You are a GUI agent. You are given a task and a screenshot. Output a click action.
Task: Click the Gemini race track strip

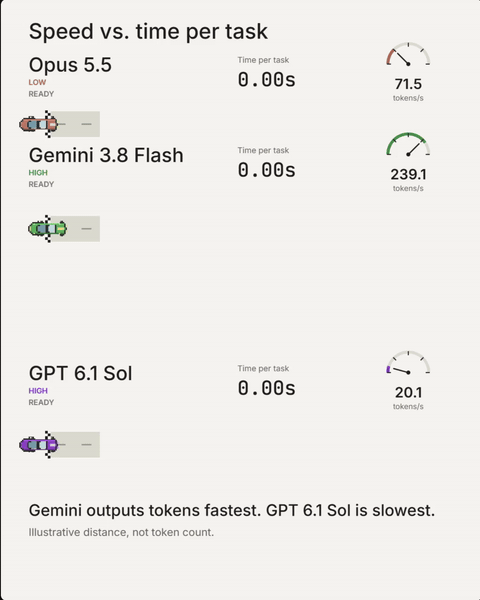pos(73,229)
